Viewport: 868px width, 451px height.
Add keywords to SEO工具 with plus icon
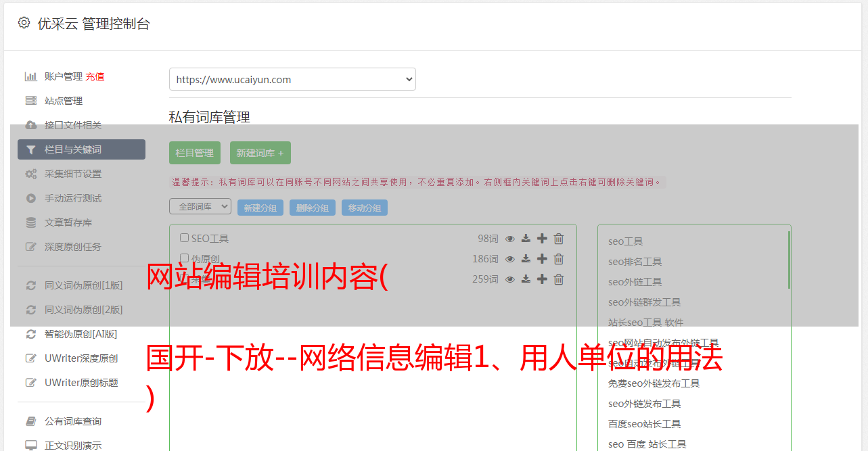(x=542, y=239)
